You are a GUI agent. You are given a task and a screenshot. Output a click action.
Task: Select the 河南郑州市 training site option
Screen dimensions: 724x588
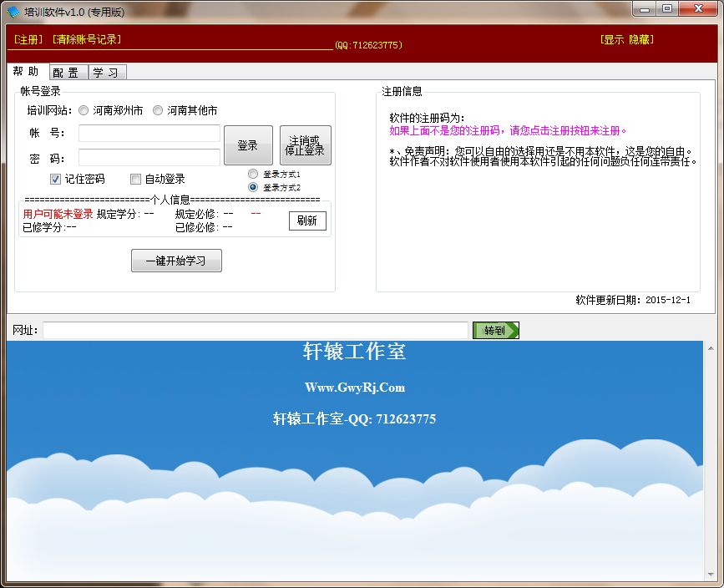84,110
